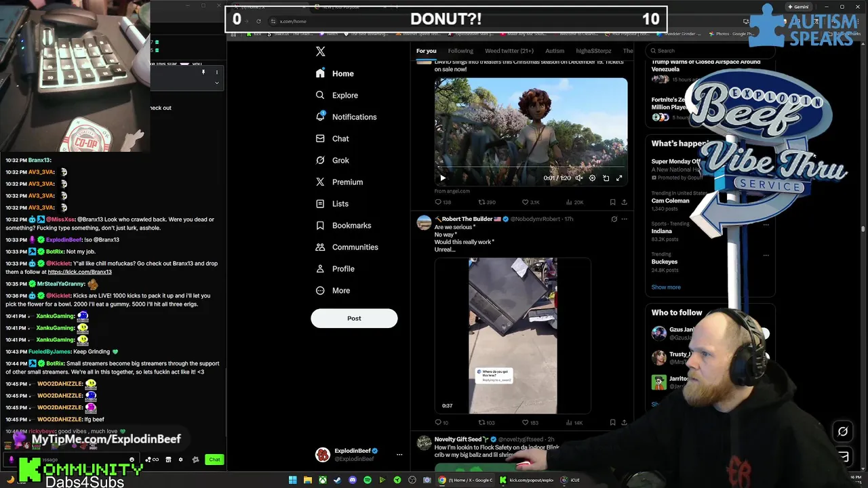
Task: Open Notifications in the X sidebar
Action: [x=346, y=117]
